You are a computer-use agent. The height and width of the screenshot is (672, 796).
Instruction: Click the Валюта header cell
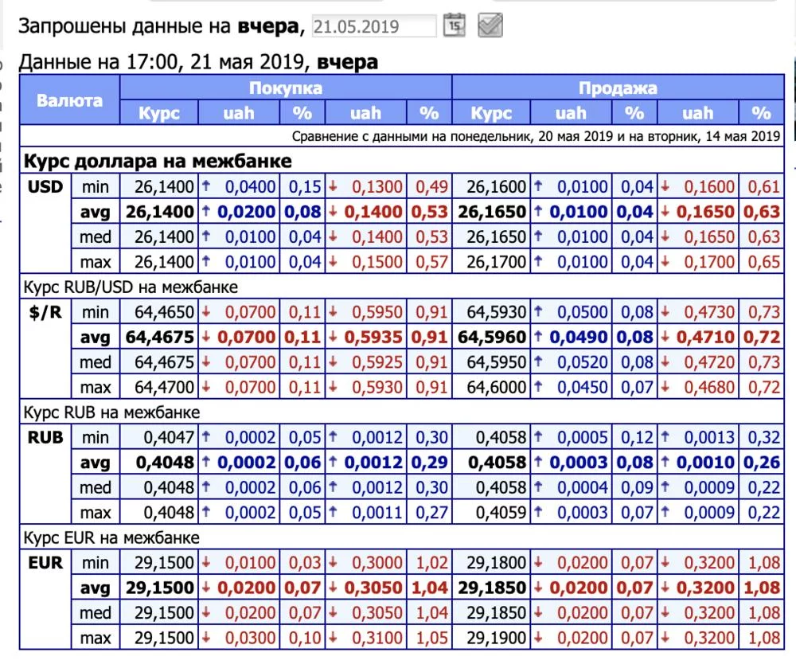tap(69, 100)
